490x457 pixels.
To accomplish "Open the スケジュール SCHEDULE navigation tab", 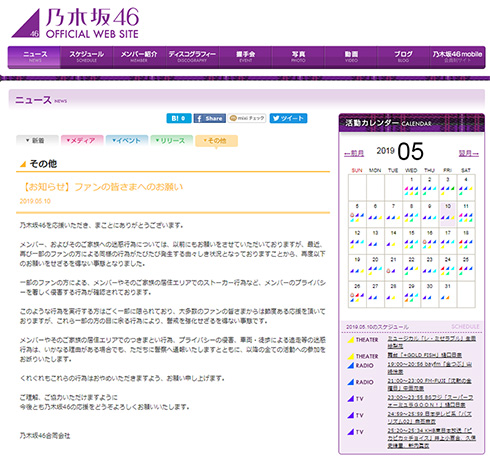I will pos(87,57).
